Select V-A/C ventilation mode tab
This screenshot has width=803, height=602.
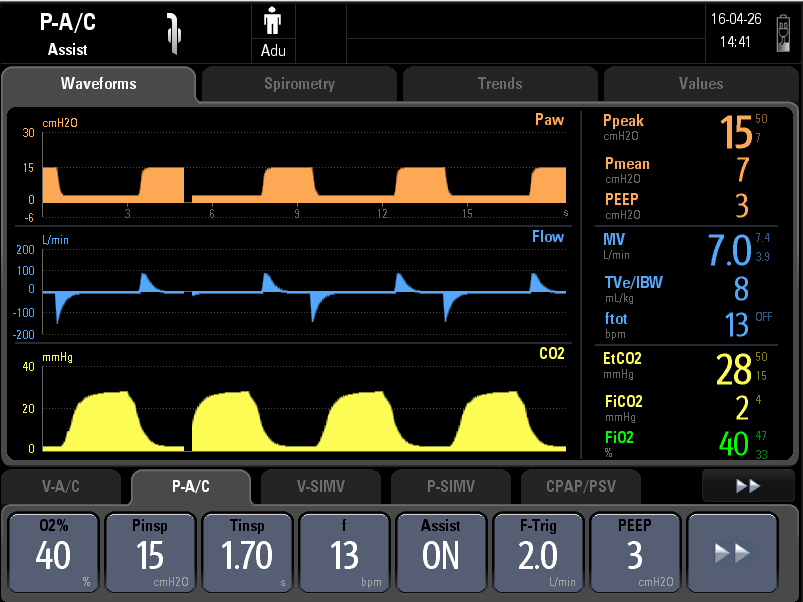click(60, 486)
